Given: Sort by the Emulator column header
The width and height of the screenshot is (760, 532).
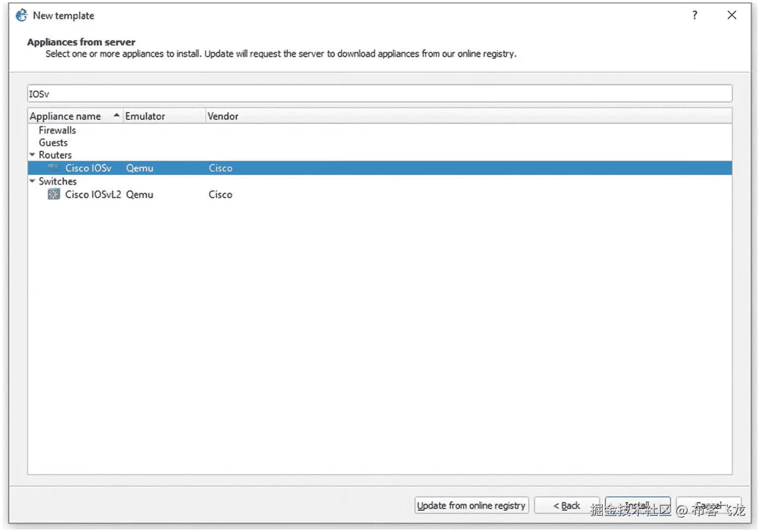Looking at the screenshot, I should pyautogui.click(x=164, y=116).
